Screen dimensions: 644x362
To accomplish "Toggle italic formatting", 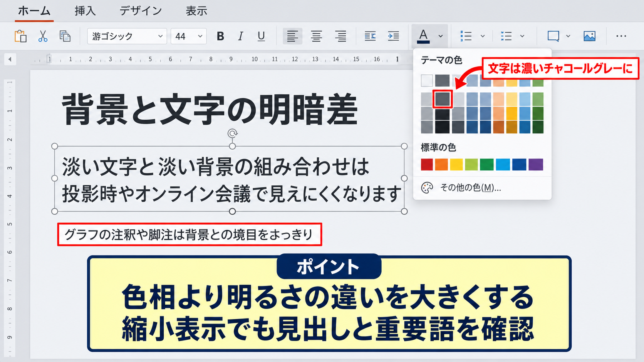I will pyautogui.click(x=241, y=36).
